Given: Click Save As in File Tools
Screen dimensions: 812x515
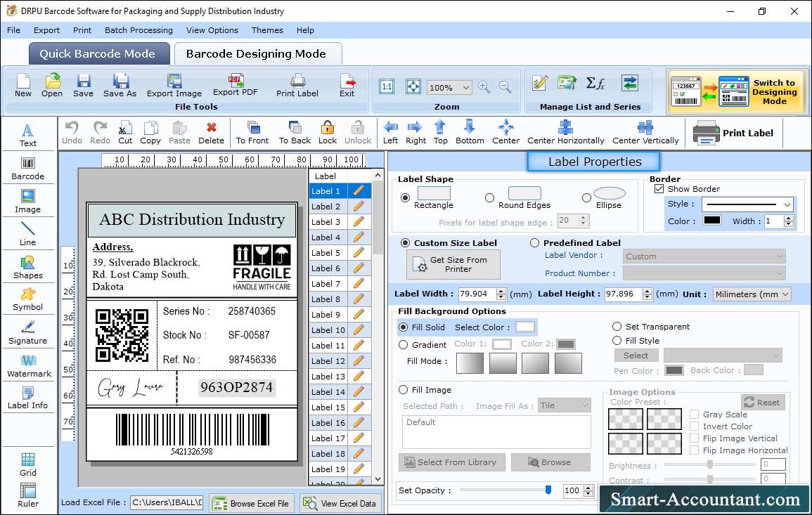Looking at the screenshot, I should pyautogui.click(x=120, y=86).
